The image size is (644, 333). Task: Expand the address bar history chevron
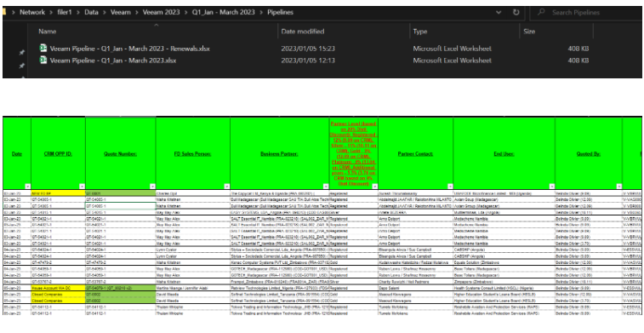pyautogui.click(x=499, y=12)
